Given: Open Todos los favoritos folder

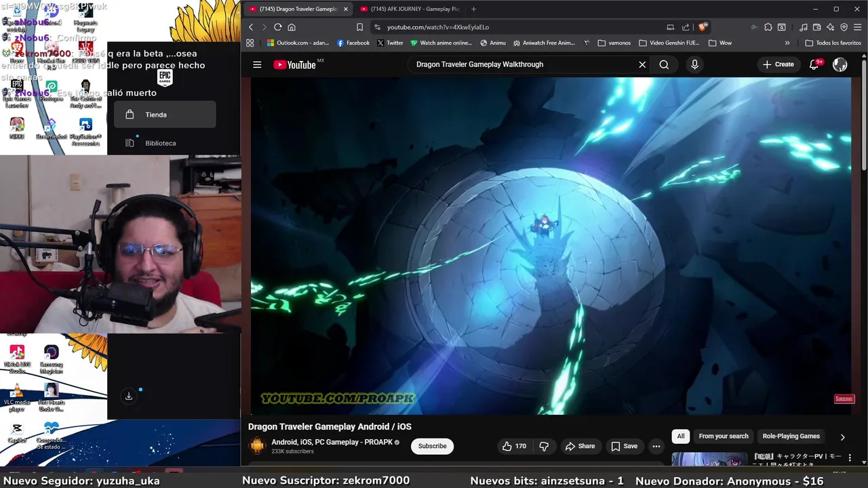Looking at the screenshot, I should click(833, 43).
